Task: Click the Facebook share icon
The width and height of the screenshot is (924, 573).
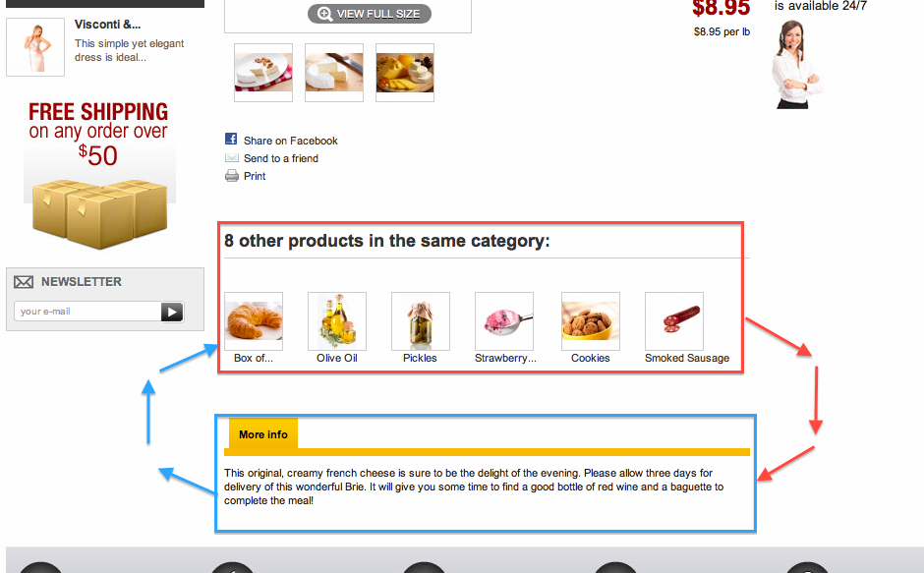Action: [x=231, y=140]
